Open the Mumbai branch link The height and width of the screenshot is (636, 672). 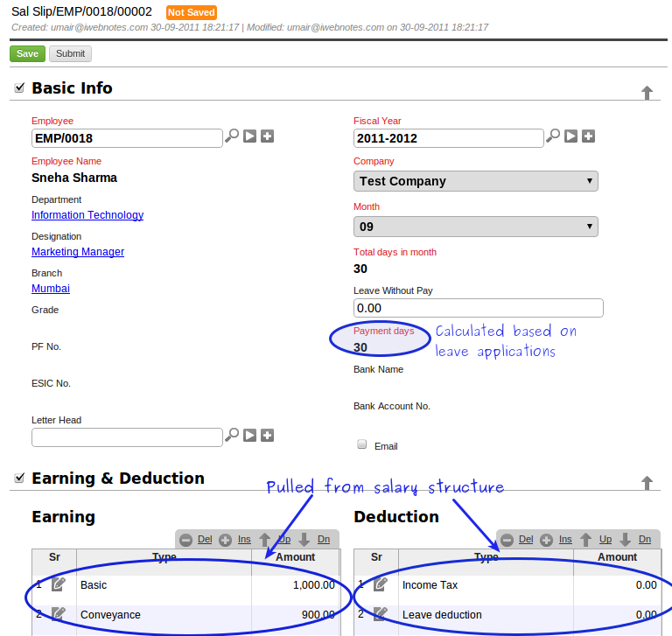(51, 289)
